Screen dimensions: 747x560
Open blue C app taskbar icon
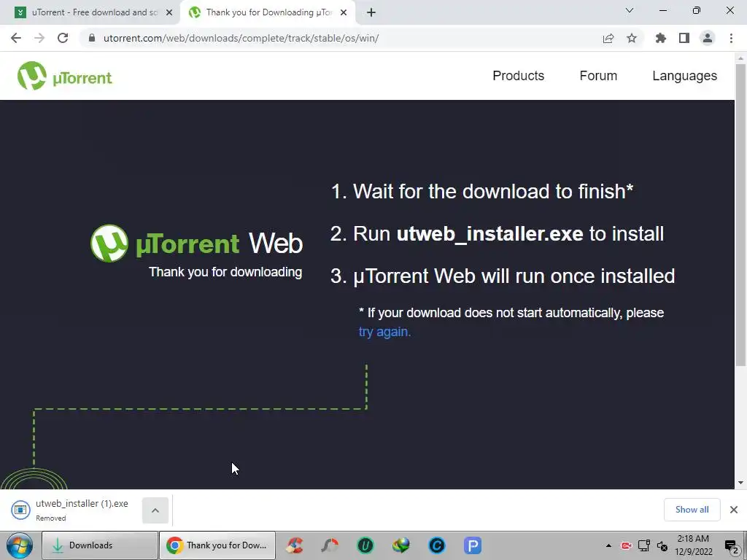point(437,545)
